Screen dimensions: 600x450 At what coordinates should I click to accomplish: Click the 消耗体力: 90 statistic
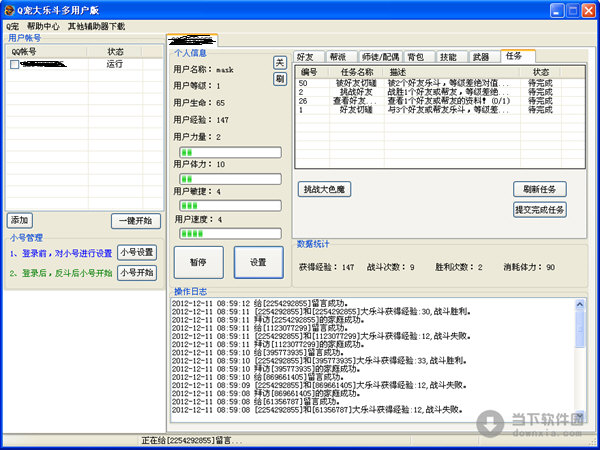click(x=529, y=267)
